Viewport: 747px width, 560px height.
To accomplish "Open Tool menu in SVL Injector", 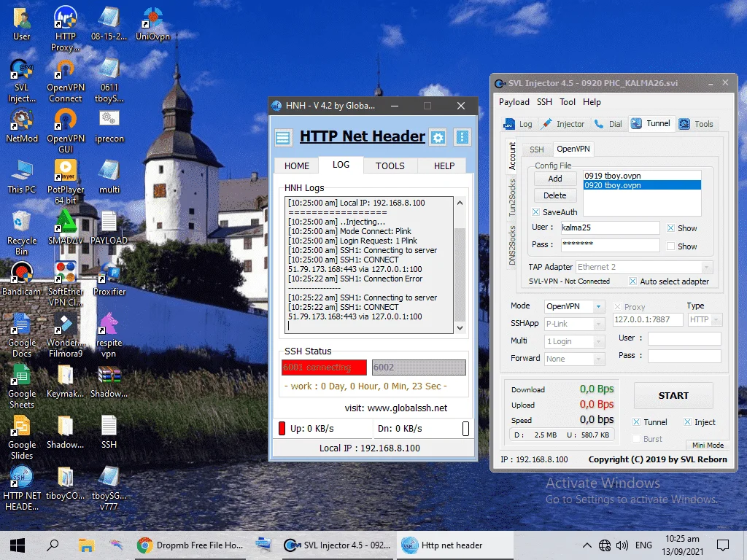I will tap(568, 102).
